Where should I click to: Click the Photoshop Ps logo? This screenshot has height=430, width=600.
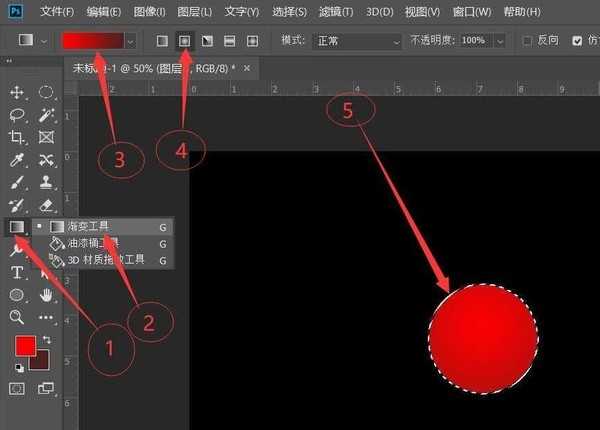tap(15, 11)
